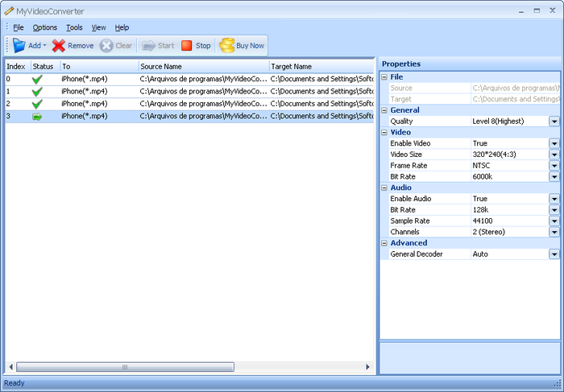
Task: Select row 3 iPhone(*.mp4) entry
Action: point(84,116)
